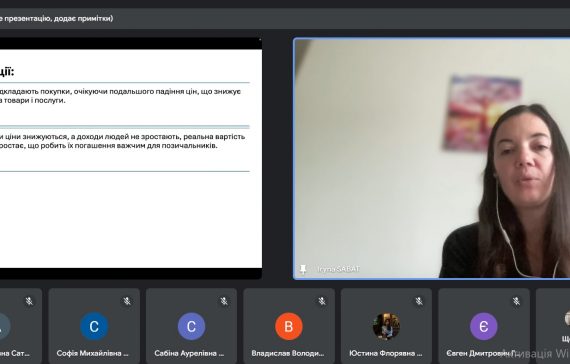Click muted microphone icon on Владислав's tile
Image resolution: width=570 pixels, height=364 pixels.
point(322,301)
